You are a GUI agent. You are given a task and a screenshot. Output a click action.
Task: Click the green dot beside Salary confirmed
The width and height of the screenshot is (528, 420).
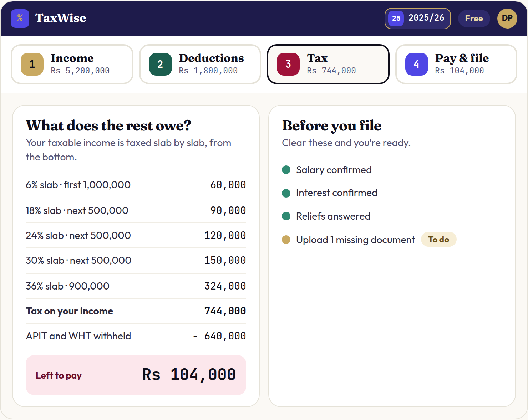[x=286, y=170]
